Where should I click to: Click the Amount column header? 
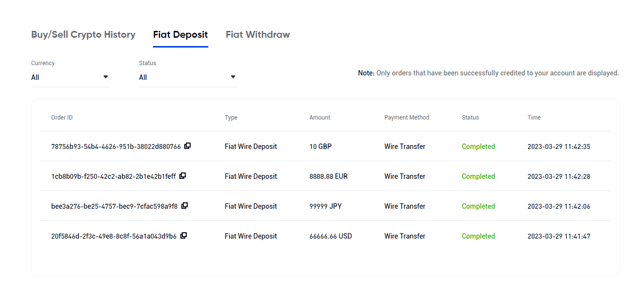(320, 118)
